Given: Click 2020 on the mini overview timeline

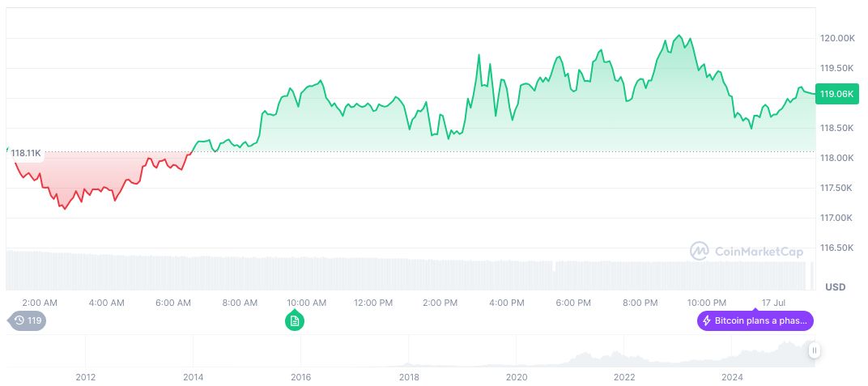Looking at the screenshot, I should (x=517, y=377).
